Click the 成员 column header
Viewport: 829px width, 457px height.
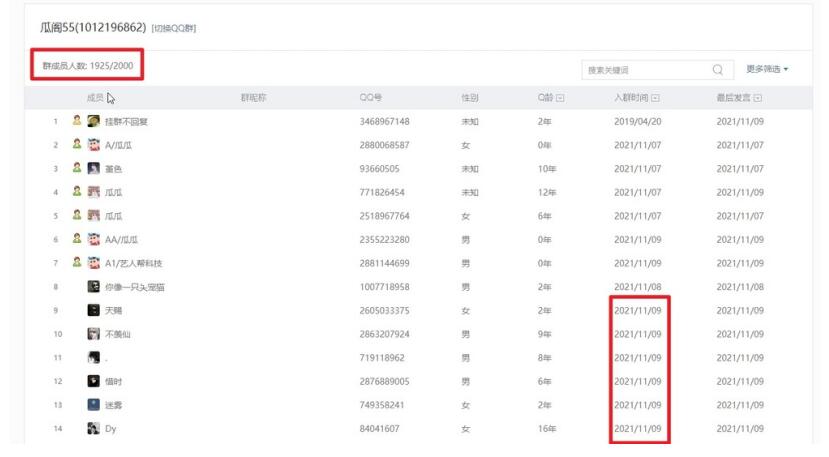[95, 98]
